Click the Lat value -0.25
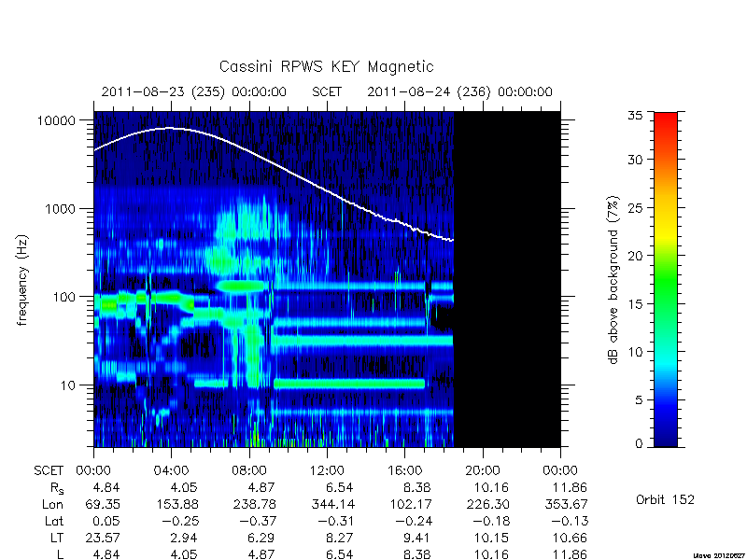The image size is (747, 560). point(179,521)
